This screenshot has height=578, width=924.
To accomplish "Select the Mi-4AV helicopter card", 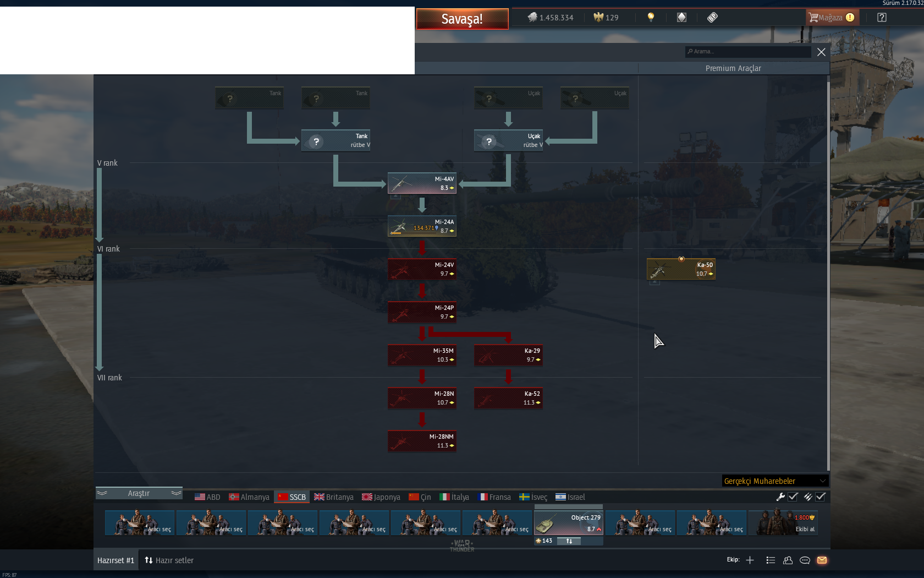I will tap(422, 183).
